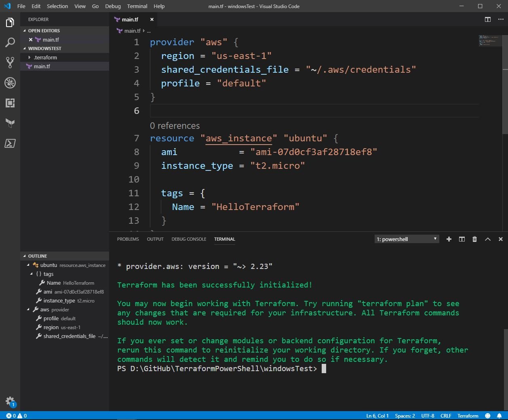Open the Edit menu
This screenshot has width=508, height=420.
36,6
